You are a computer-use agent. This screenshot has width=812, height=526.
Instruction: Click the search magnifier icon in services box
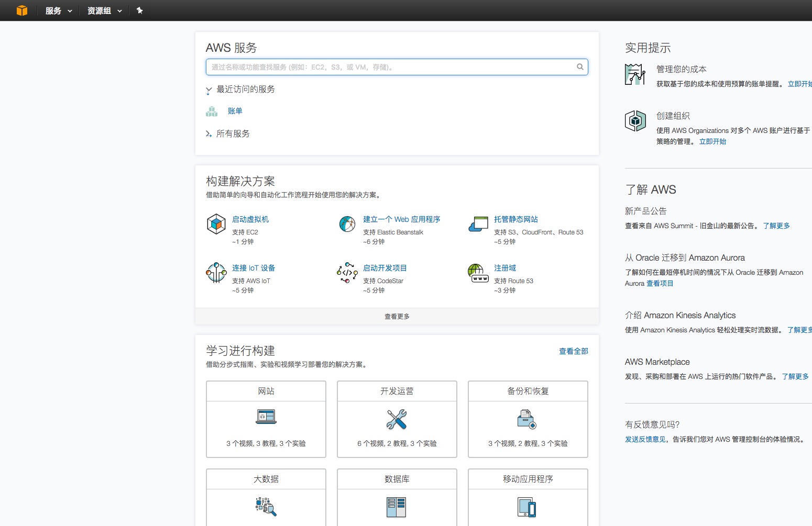pos(580,67)
